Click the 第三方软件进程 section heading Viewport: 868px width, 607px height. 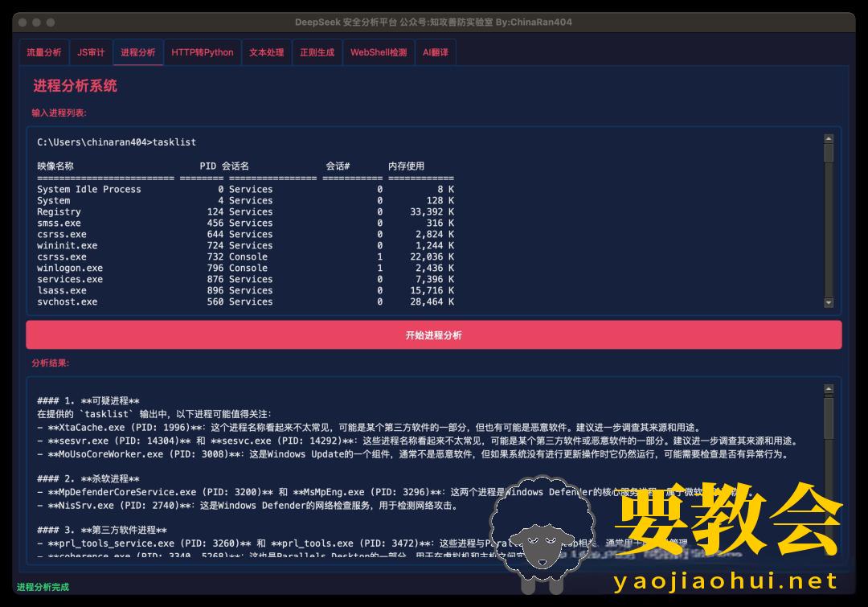[102, 531]
